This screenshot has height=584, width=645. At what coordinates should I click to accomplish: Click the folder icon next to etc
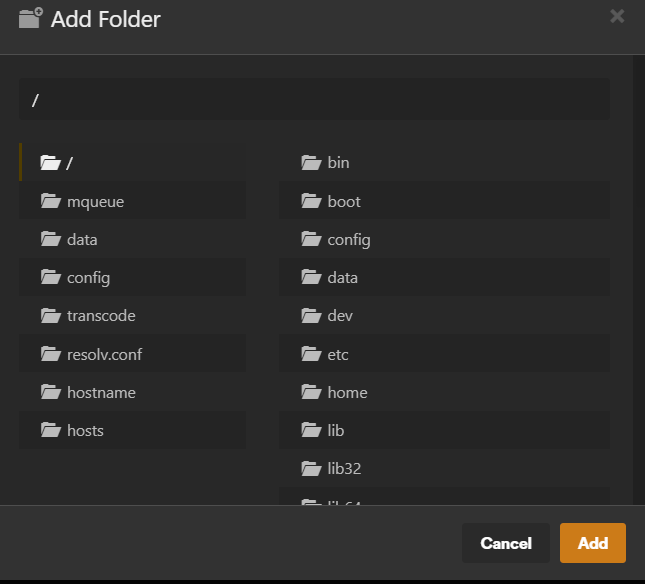coord(311,354)
